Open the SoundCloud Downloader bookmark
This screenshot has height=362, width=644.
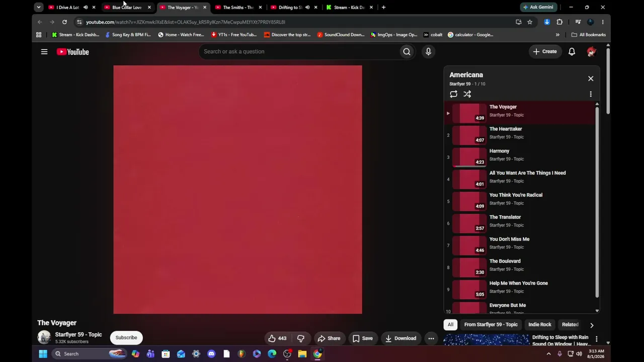pyautogui.click(x=341, y=35)
